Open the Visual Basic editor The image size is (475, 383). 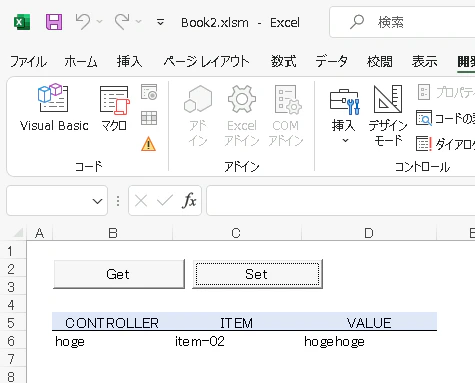(x=54, y=107)
